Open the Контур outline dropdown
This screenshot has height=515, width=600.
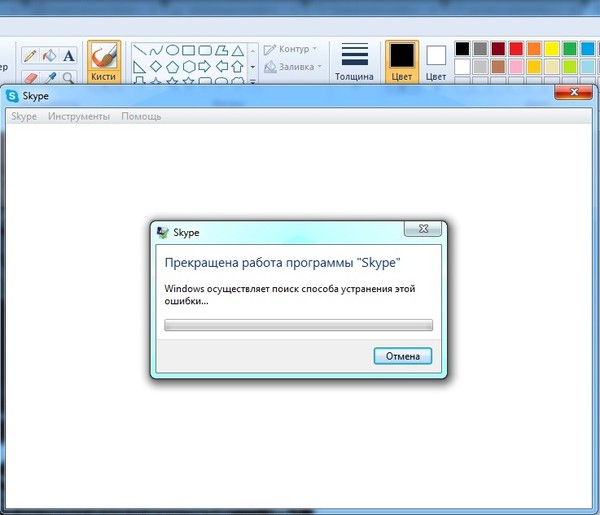click(290, 49)
